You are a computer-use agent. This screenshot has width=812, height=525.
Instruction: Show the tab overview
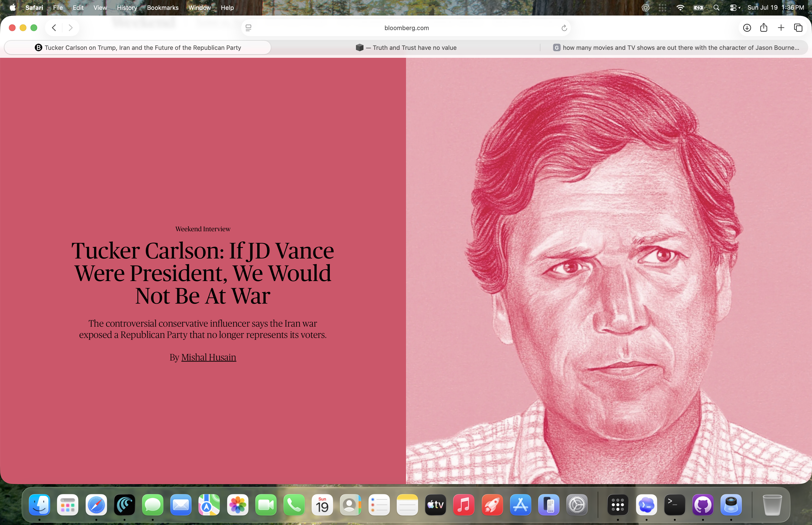point(798,28)
